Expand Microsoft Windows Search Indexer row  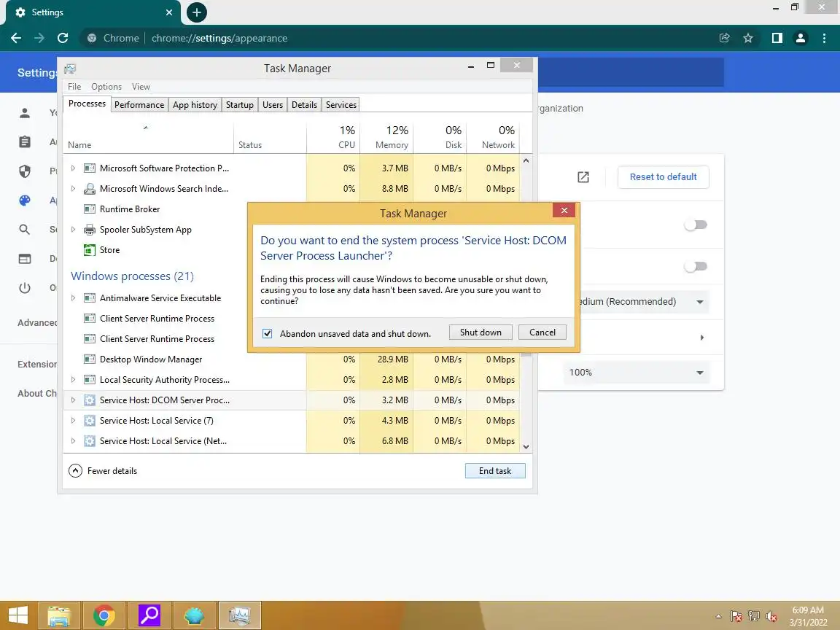click(x=74, y=189)
